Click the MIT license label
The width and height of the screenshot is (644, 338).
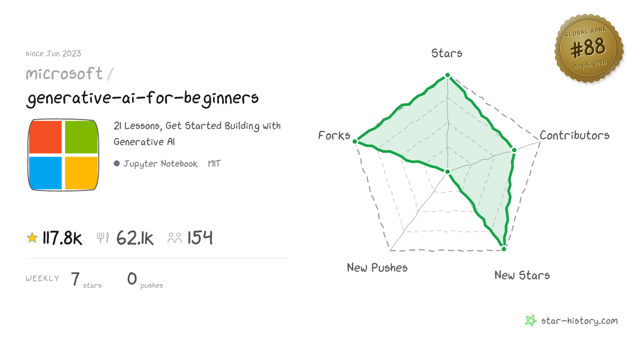(214, 164)
